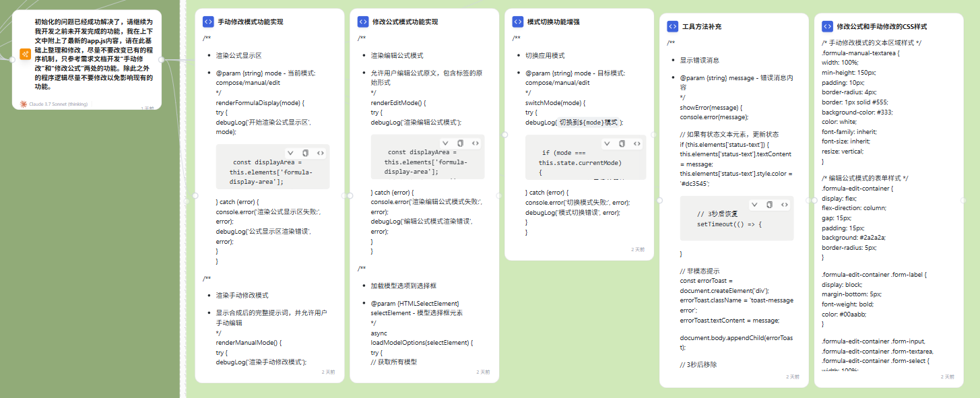This screenshot has width=980, height=398.
Task: Toggle code view icon in 工具方法补充 code block
Action: (x=785, y=204)
